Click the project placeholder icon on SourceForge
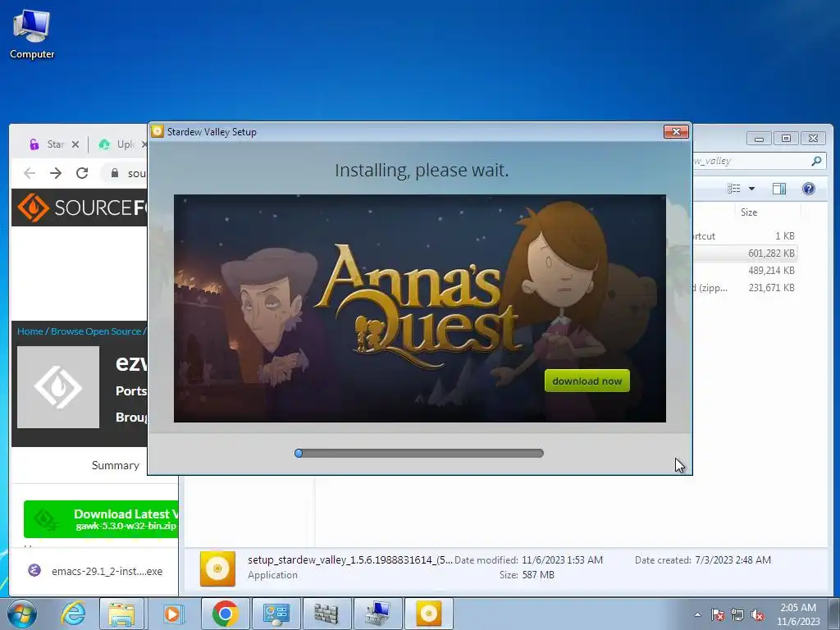840x630 pixels. coord(58,387)
